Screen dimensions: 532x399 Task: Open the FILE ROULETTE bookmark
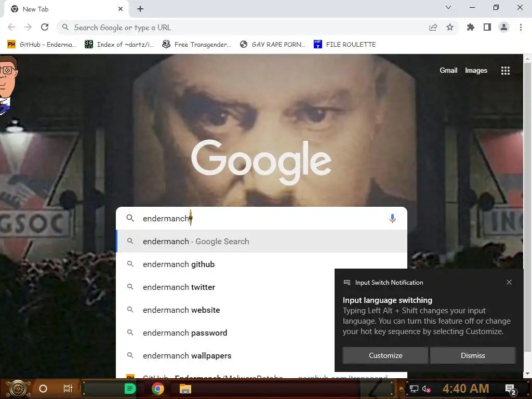345,45
